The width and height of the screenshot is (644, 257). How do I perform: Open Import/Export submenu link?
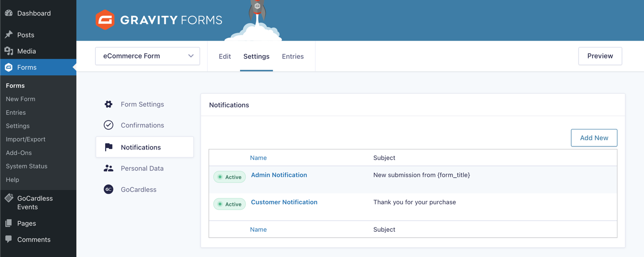[26, 139]
